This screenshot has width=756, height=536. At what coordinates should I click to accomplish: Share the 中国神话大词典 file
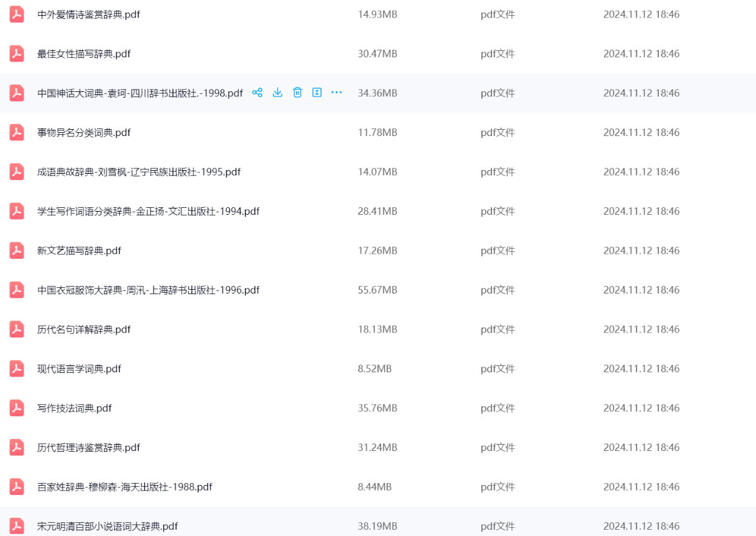click(x=257, y=93)
